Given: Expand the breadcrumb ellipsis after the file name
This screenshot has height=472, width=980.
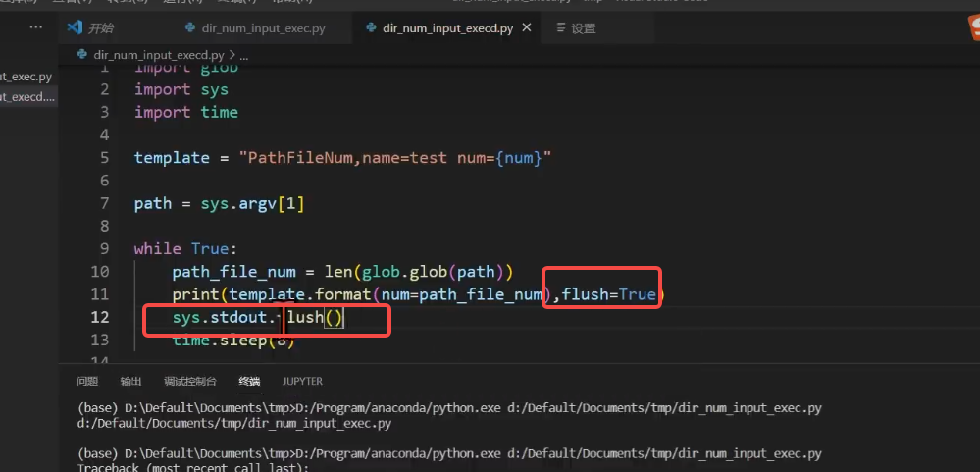Looking at the screenshot, I should (x=245, y=55).
